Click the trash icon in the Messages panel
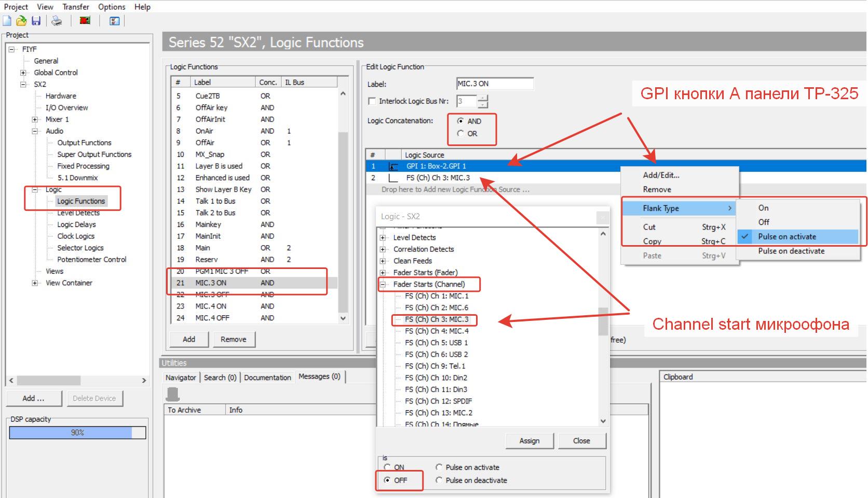 [172, 394]
